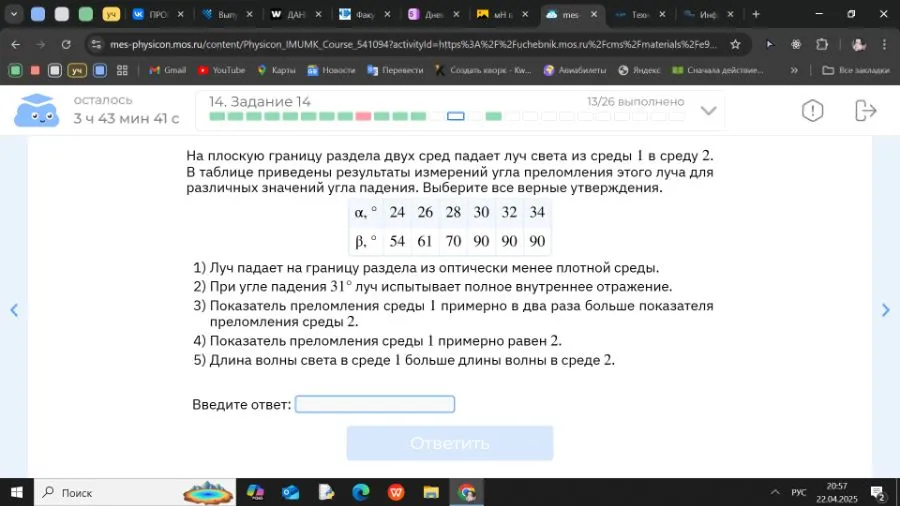
Task: Switch keyboard language via 'РУС' indicator
Action: pyautogui.click(x=798, y=492)
